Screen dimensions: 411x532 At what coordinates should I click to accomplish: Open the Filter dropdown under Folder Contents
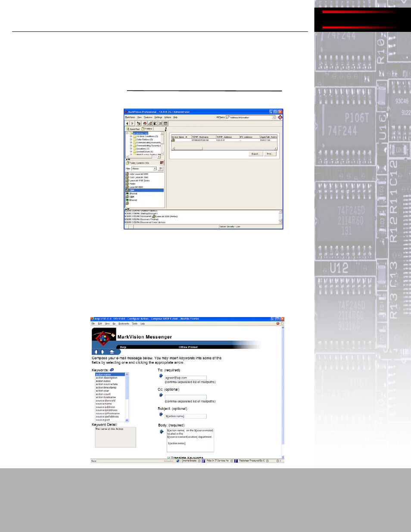click(144, 169)
